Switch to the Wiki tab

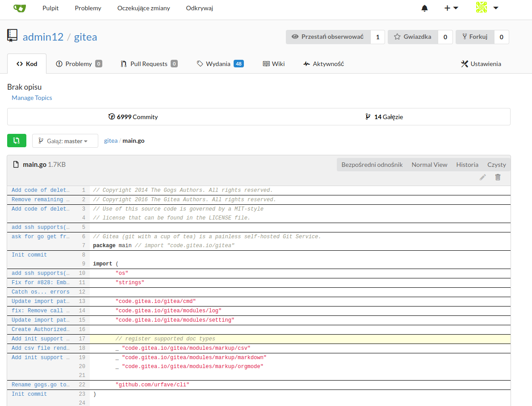(x=274, y=64)
